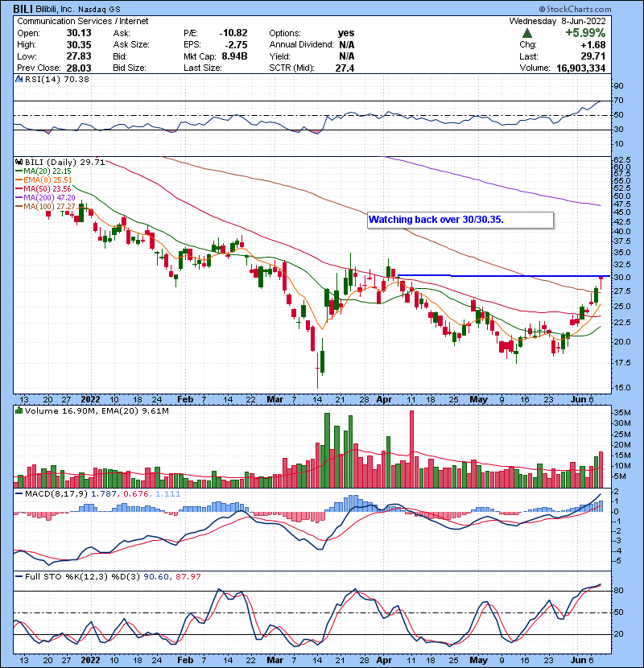The height and width of the screenshot is (668, 644).
Task: Click the Mkt Cap value 8.94B
Action: (x=234, y=56)
